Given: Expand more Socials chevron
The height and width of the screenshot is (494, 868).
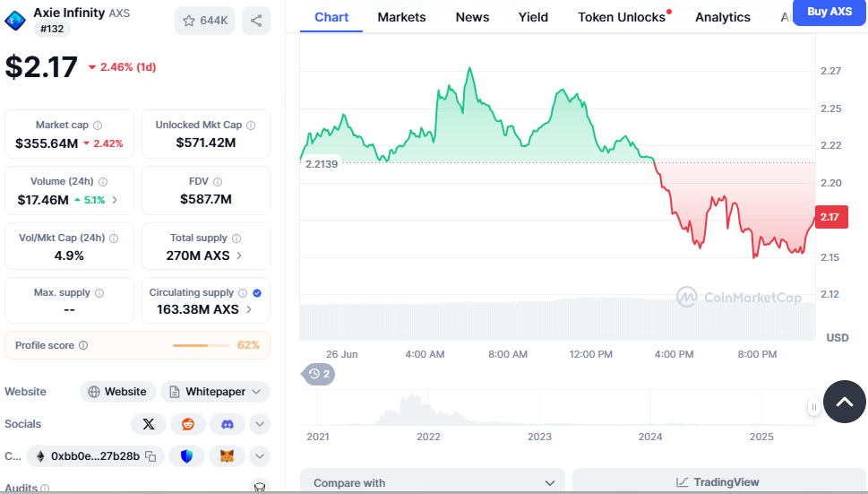Looking at the screenshot, I should (260, 424).
